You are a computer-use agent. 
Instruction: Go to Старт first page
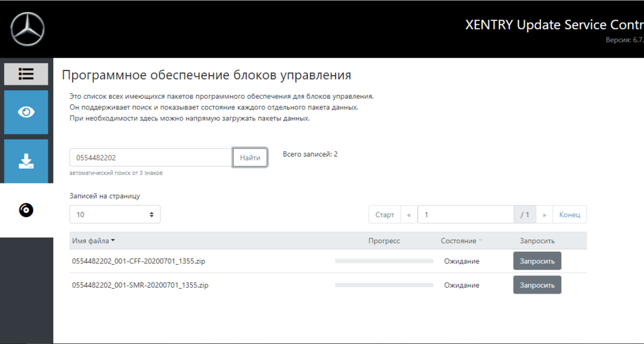385,215
